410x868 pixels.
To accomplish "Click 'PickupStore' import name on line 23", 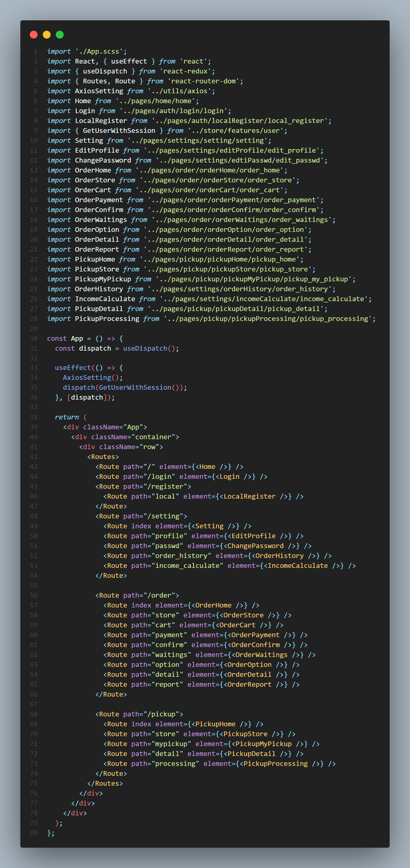I will point(97,269).
